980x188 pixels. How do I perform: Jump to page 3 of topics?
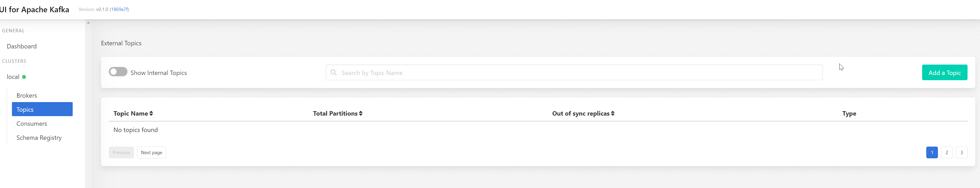click(962, 152)
